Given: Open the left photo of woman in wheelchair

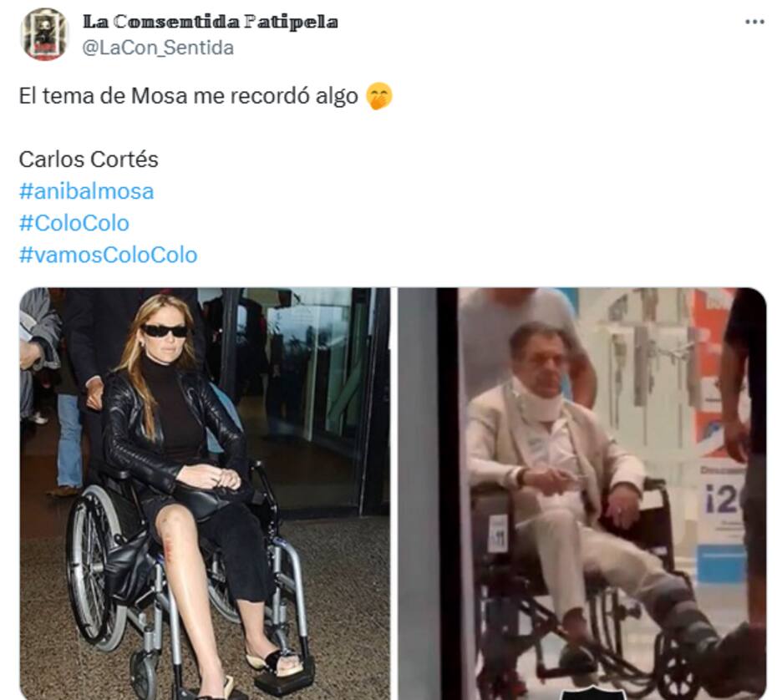Looking at the screenshot, I should [x=205, y=494].
